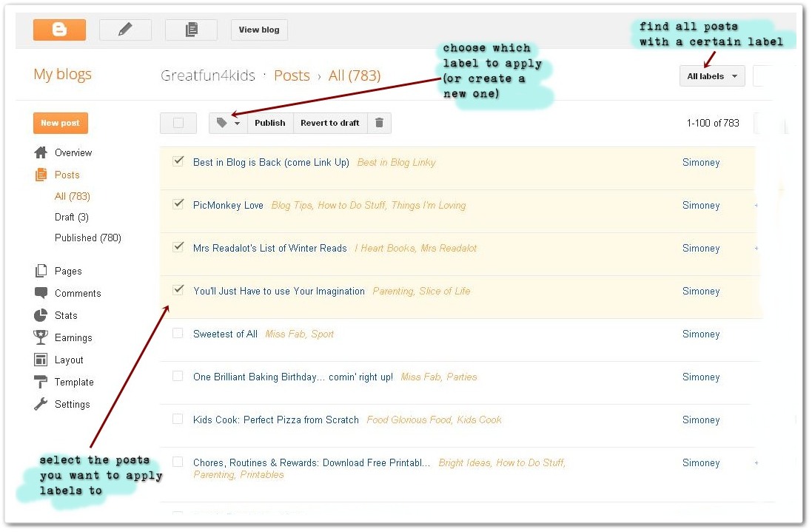
Task: Open Blogger home via the orange logo icon
Action: pyautogui.click(x=59, y=30)
